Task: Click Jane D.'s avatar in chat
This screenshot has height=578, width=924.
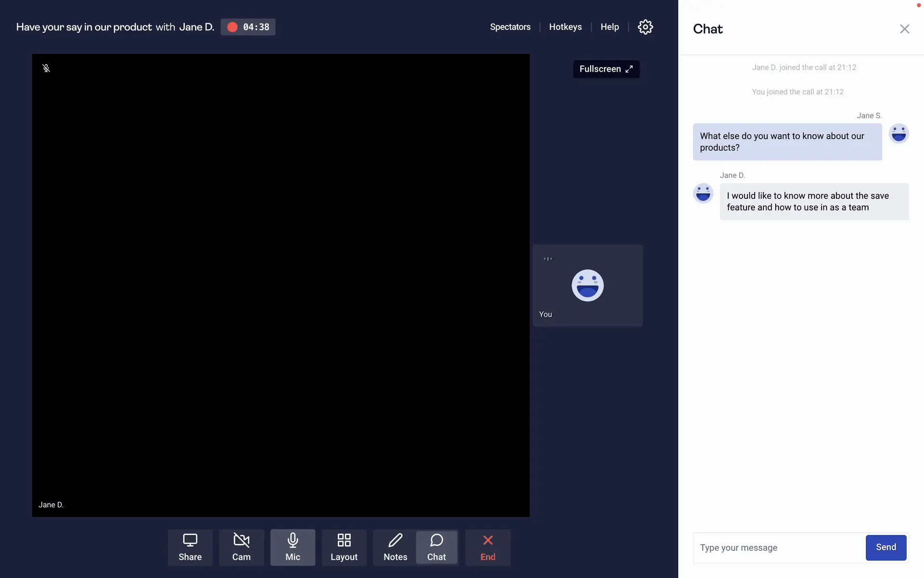Action: [x=703, y=193]
